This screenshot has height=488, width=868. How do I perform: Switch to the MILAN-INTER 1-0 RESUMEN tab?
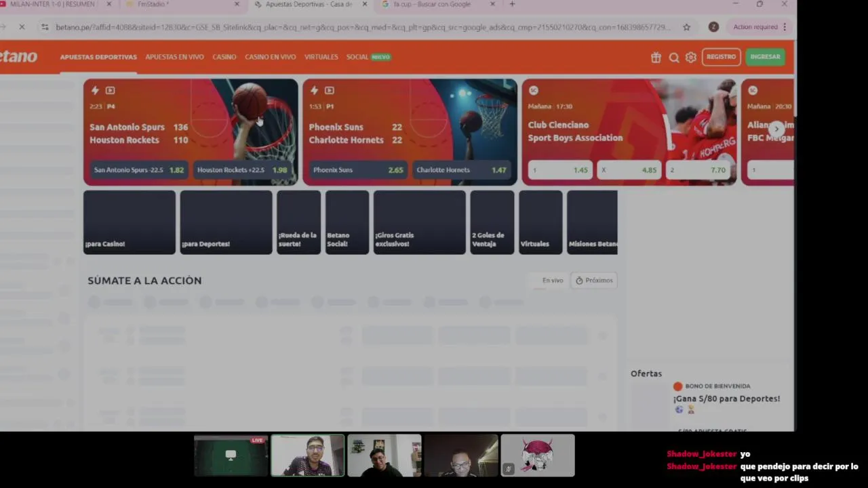click(x=52, y=4)
